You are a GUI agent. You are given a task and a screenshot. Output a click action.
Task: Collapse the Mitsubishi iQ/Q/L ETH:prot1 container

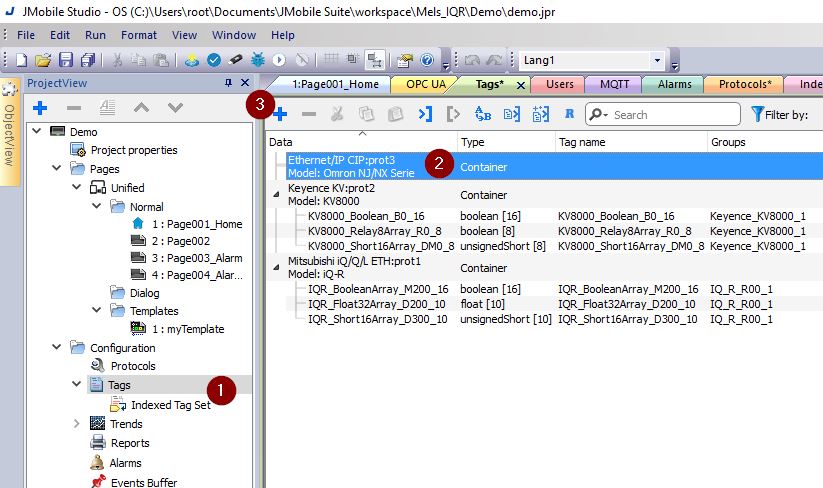coord(276,267)
